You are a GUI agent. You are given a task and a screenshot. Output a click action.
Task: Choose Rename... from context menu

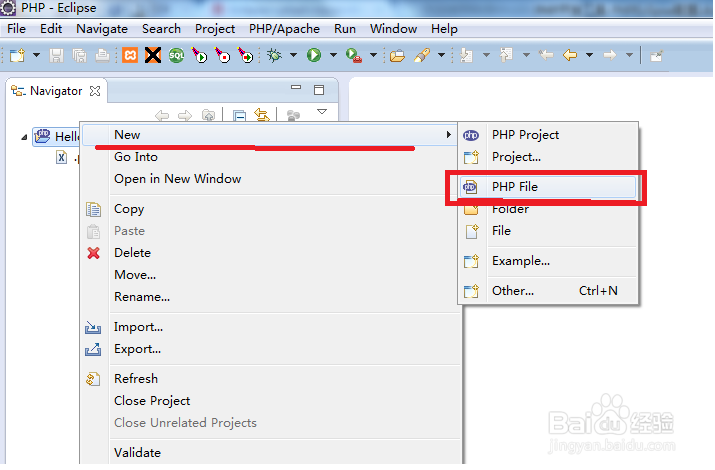click(142, 297)
